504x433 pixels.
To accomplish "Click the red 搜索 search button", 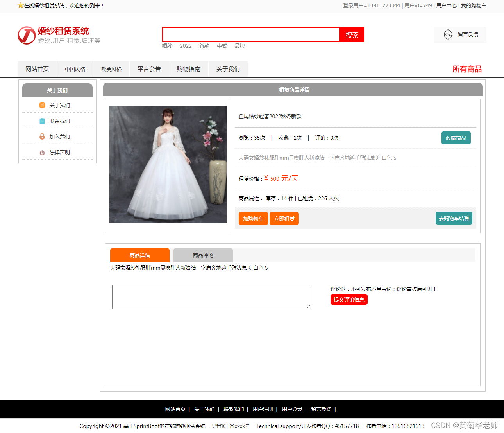I will click(x=351, y=34).
